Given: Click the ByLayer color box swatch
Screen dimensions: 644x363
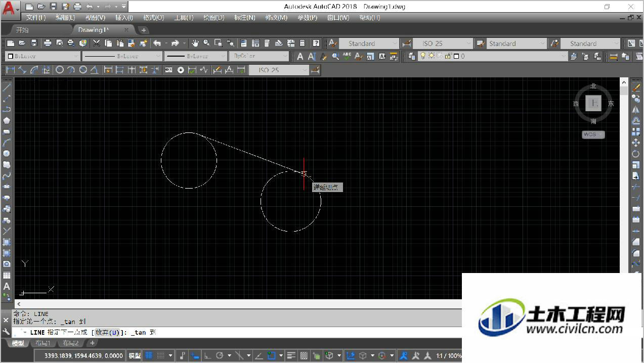Looking at the screenshot, I should coord(10,56).
